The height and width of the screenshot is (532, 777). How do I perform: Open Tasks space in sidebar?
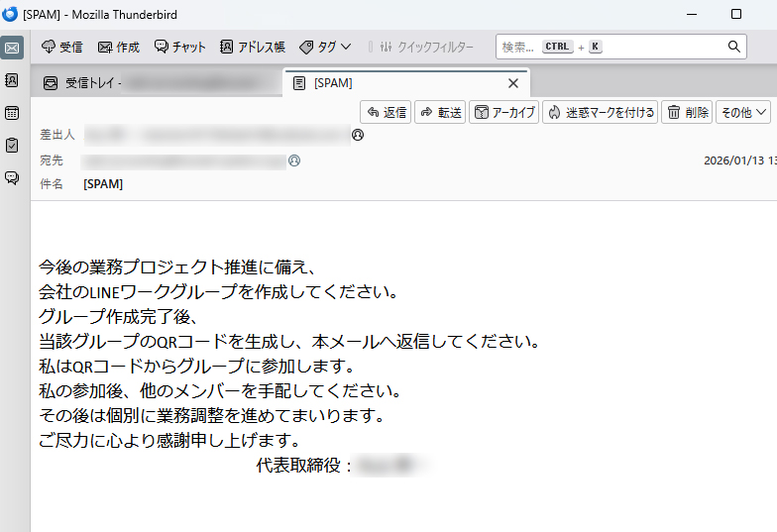[12, 145]
